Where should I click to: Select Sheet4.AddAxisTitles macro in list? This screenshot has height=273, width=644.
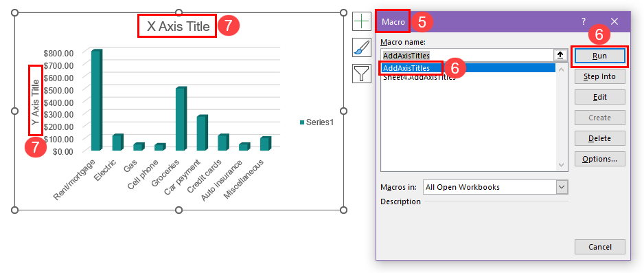(468, 77)
